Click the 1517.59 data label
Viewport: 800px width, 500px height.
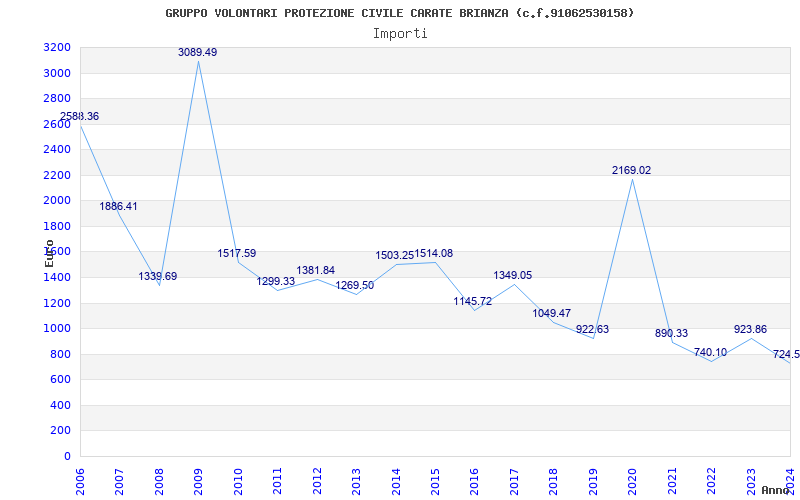(237, 254)
